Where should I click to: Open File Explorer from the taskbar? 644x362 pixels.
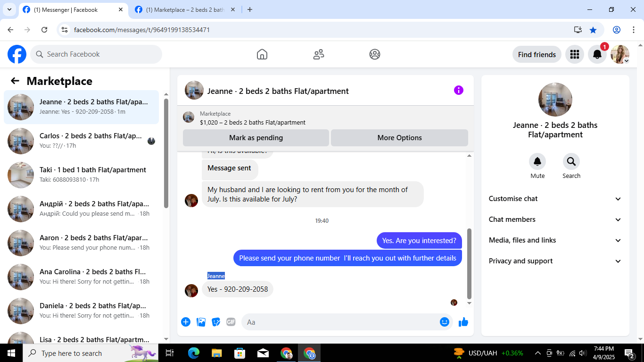217,353
